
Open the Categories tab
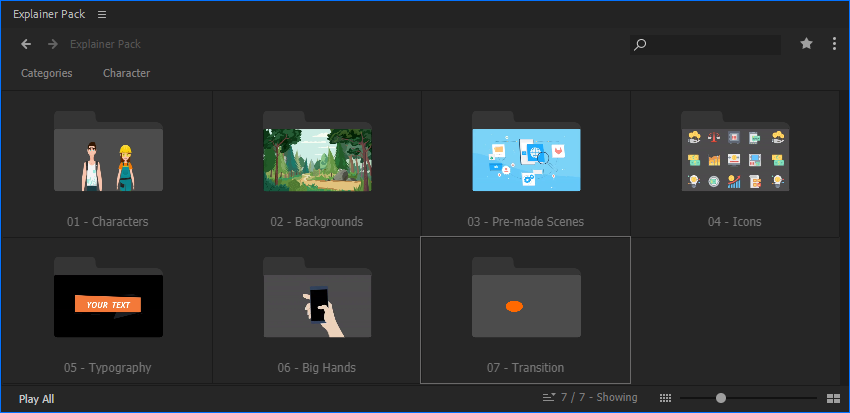point(47,73)
